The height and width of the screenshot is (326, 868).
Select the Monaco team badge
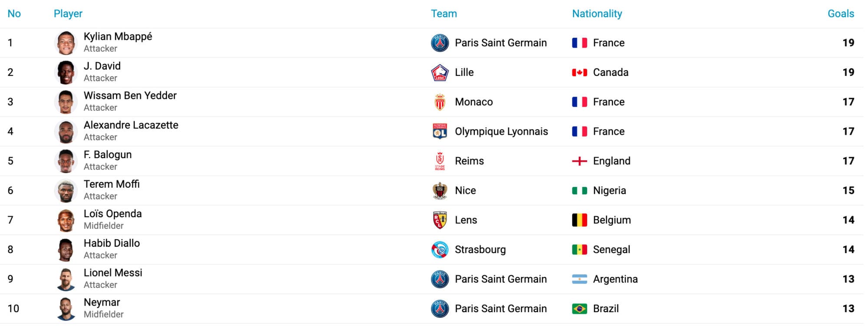(x=440, y=102)
